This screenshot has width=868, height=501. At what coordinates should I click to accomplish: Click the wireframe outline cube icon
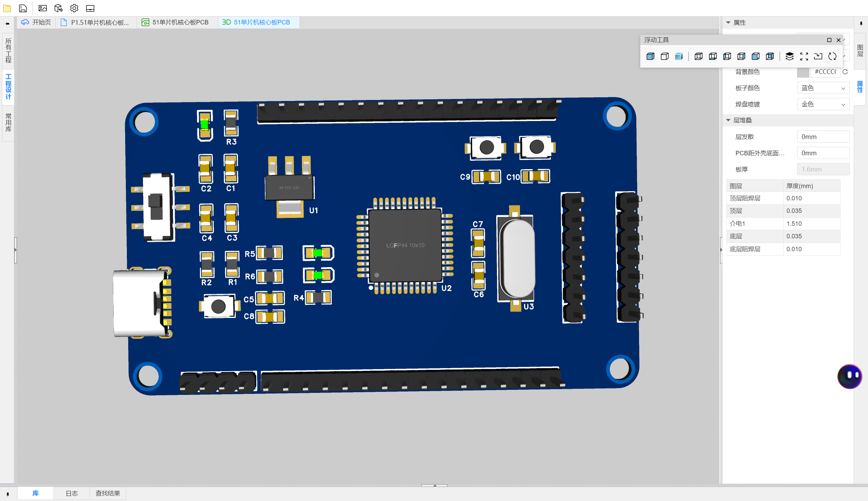pos(664,56)
